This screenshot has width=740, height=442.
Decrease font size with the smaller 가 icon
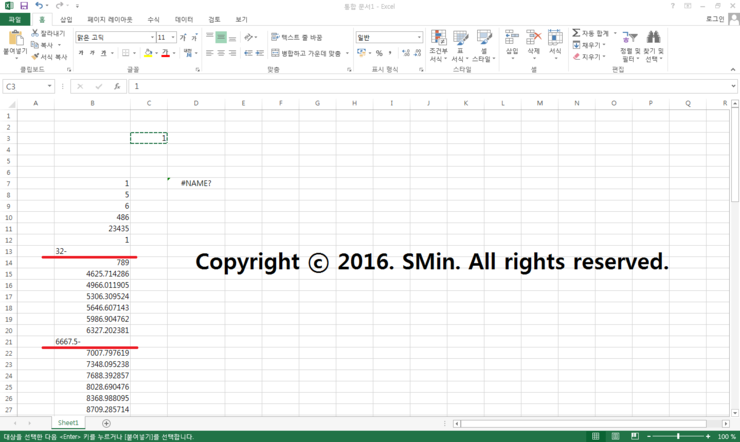click(x=194, y=37)
